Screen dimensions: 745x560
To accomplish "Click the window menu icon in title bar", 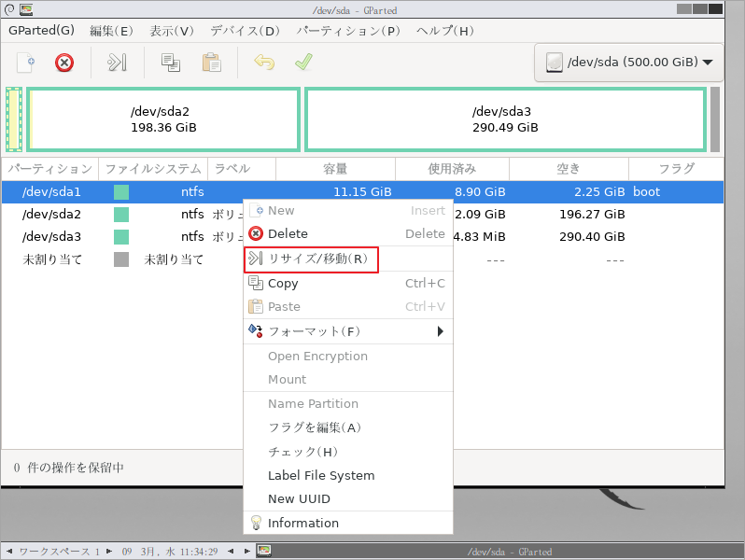I will (x=9, y=9).
